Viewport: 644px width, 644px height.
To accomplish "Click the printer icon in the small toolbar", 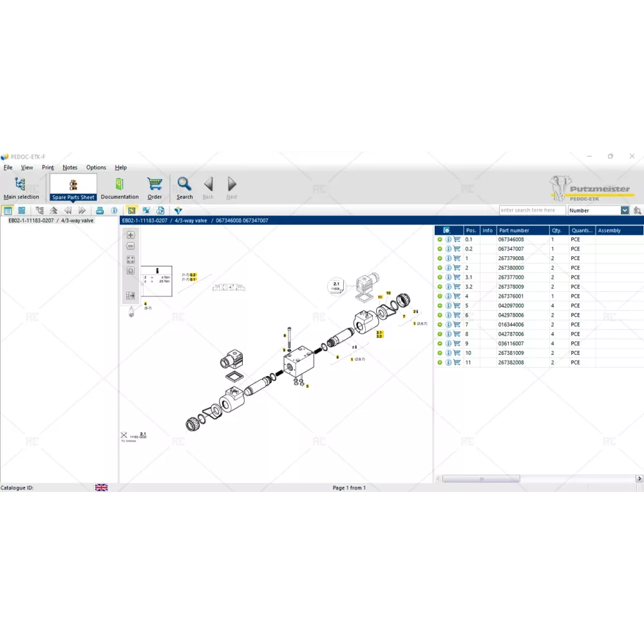I will click(100, 211).
